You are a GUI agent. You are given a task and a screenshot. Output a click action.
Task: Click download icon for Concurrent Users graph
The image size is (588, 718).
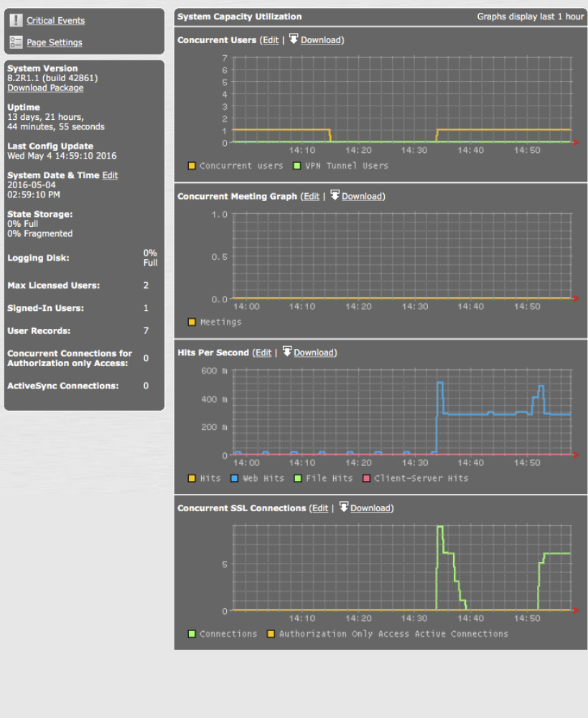(294, 39)
